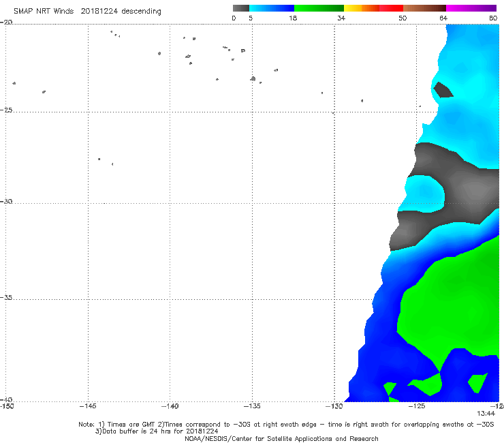Click the longitude label -145

pyautogui.click(x=88, y=406)
